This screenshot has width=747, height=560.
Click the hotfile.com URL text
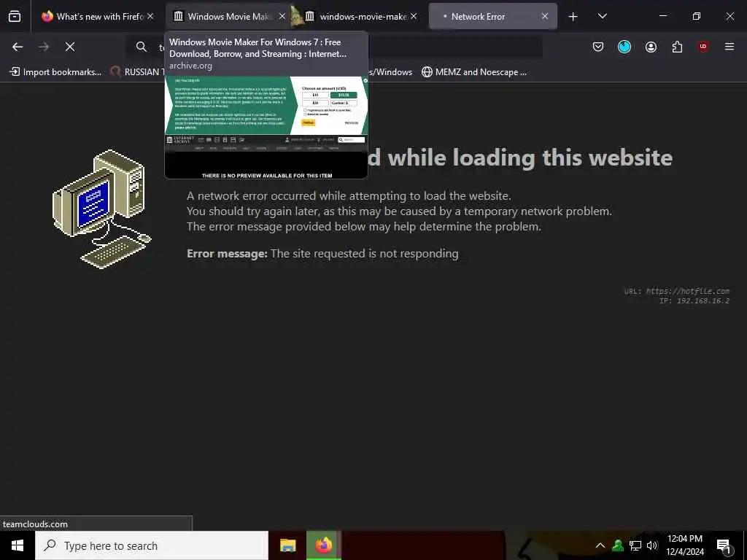pos(687,291)
